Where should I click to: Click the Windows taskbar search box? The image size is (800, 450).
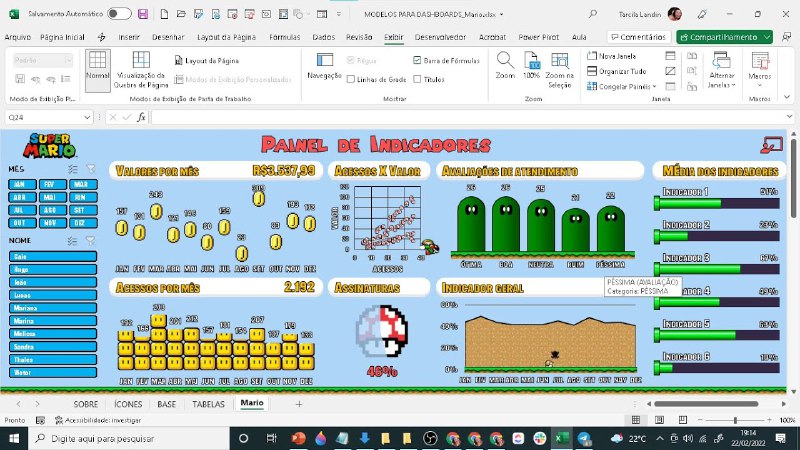[x=128, y=438]
